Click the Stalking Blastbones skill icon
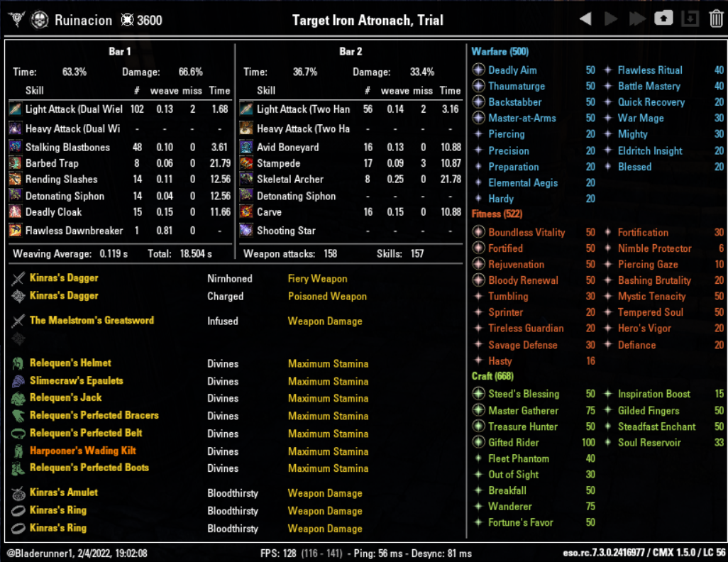The width and height of the screenshot is (728, 562). (x=16, y=147)
